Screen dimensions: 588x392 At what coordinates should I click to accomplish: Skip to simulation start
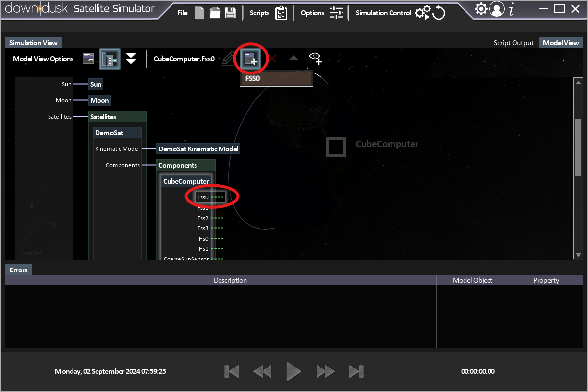click(x=232, y=371)
